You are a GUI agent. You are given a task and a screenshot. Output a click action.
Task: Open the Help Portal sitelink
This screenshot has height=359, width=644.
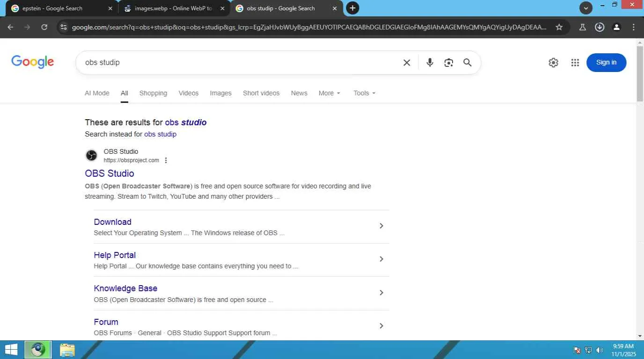click(x=115, y=255)
